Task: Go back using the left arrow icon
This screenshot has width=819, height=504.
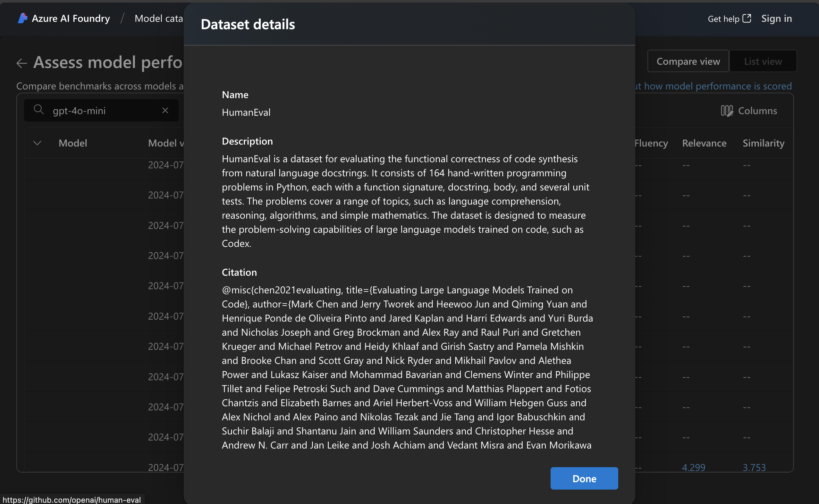Action: pos(22,63)
